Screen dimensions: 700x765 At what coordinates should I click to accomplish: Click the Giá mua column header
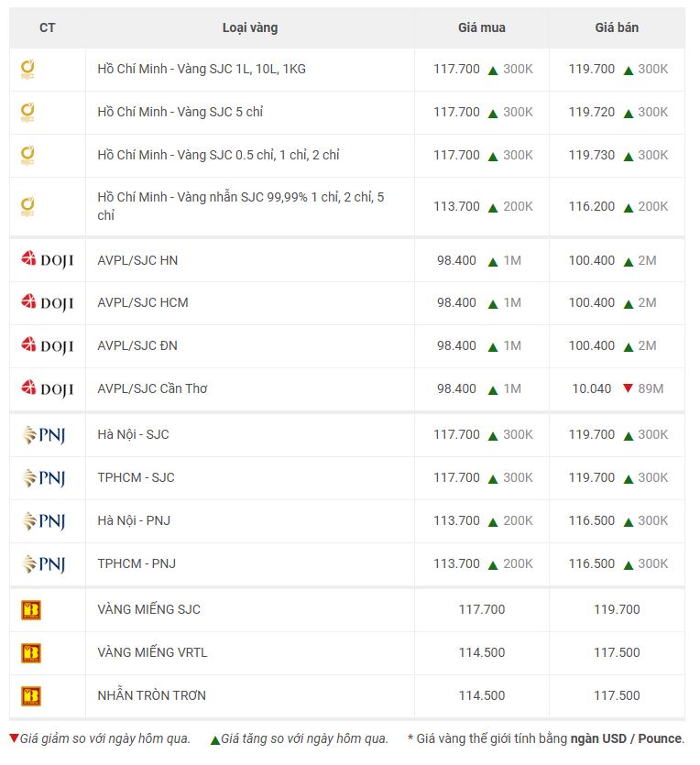point(481,27)
